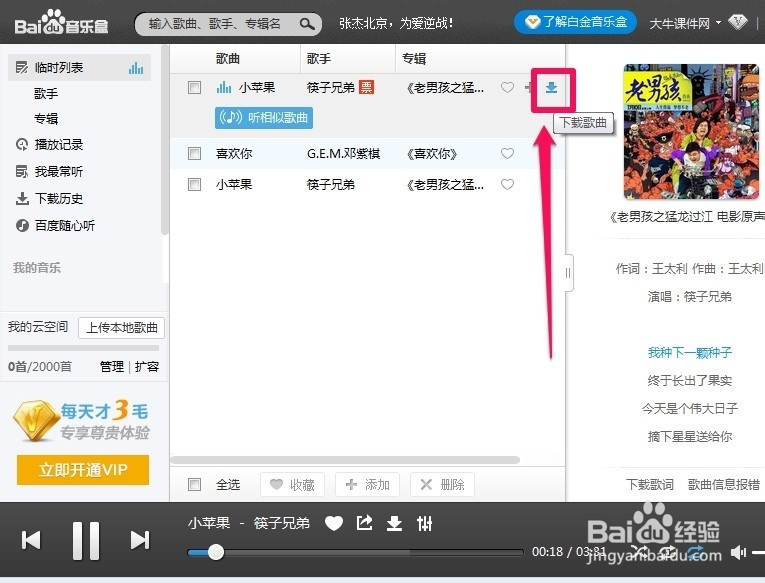Favorite the last 小苹果 row's heart
Viewport: 765px width, 583px height.
507,184
